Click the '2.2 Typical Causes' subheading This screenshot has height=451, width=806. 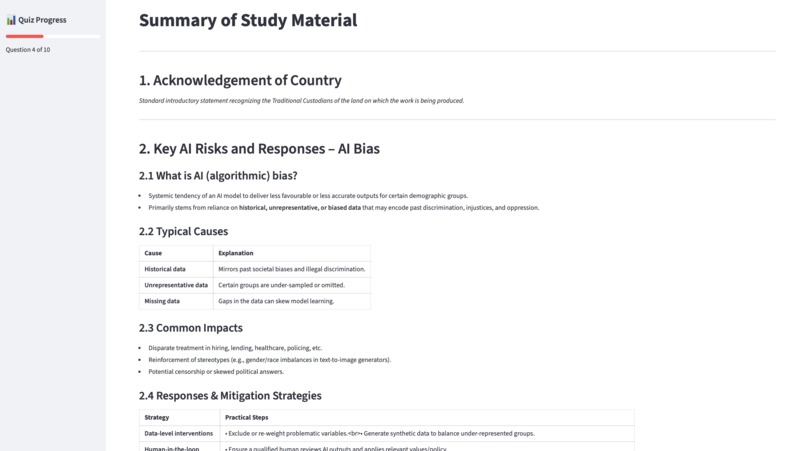click(x=184, y=231)
